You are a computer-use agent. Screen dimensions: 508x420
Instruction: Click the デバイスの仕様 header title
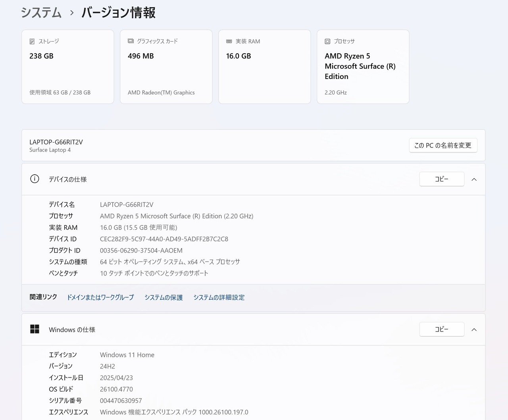click(67, 179)
